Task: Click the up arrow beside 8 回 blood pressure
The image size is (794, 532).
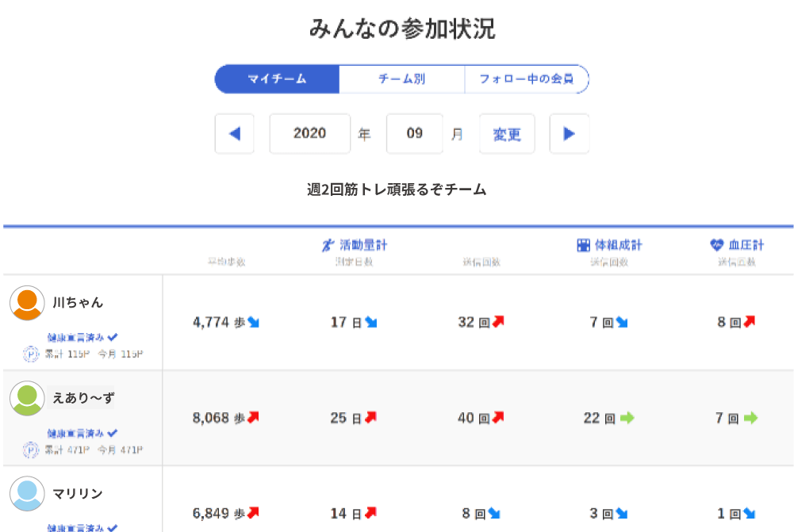Action: 750,321
